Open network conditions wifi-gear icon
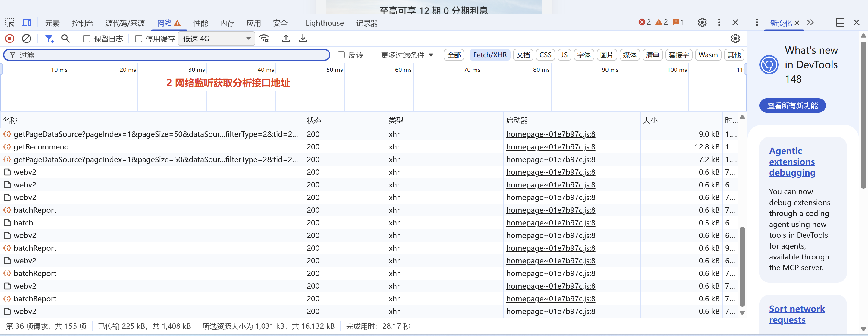The height and width of the screenshot is (336, 868). pos(264,39)
